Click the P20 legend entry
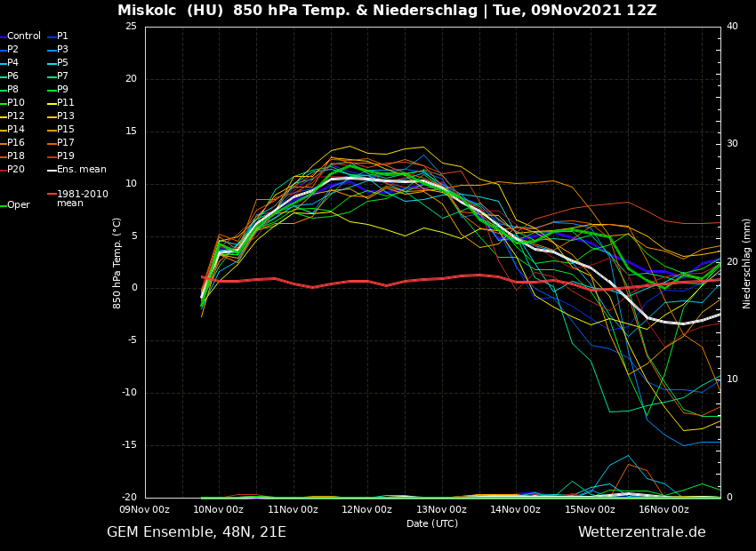This screenshot has height=551, width=756. 16,170
